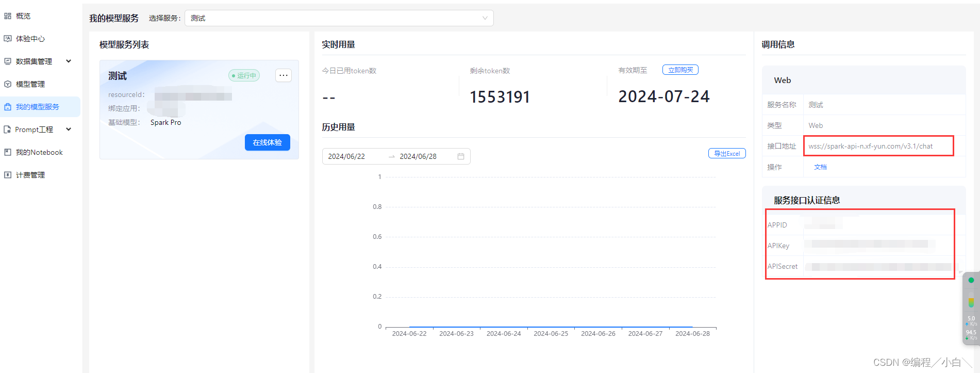Click the green dot on floating widget

click(x=971, y=280)
